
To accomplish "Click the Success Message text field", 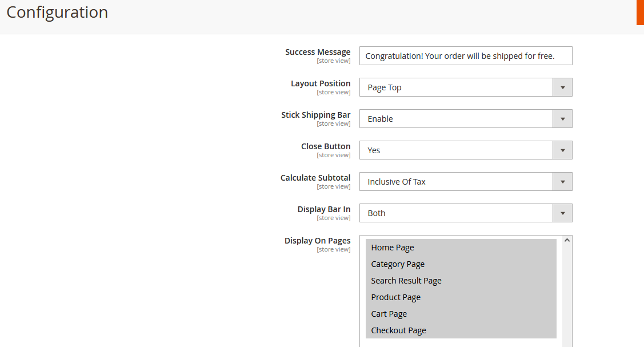I will (465, 56).
